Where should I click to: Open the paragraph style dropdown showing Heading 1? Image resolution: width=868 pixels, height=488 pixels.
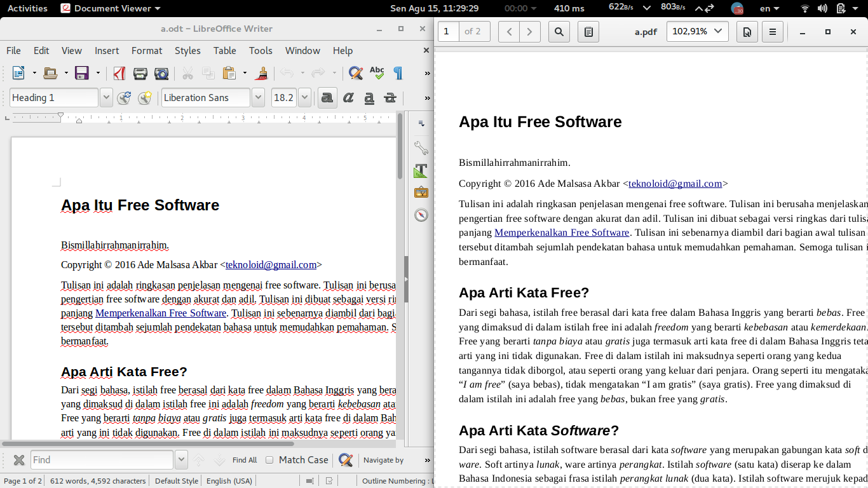click(x=107, y=97)
